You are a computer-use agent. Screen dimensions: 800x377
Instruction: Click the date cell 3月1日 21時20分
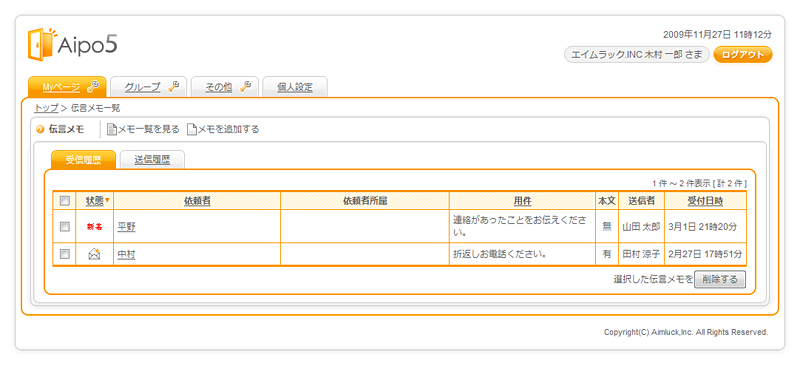pos(705,227)
